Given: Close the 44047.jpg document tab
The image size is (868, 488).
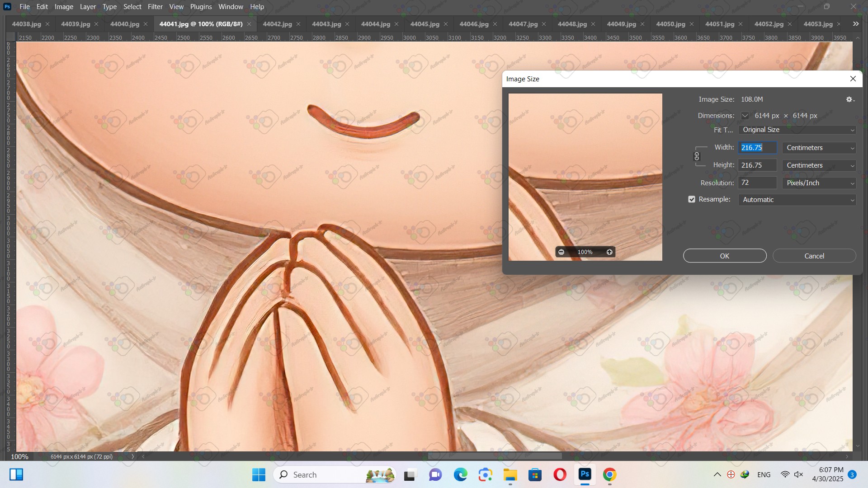Looking at the screenshot, I should (x=544, y=24).
